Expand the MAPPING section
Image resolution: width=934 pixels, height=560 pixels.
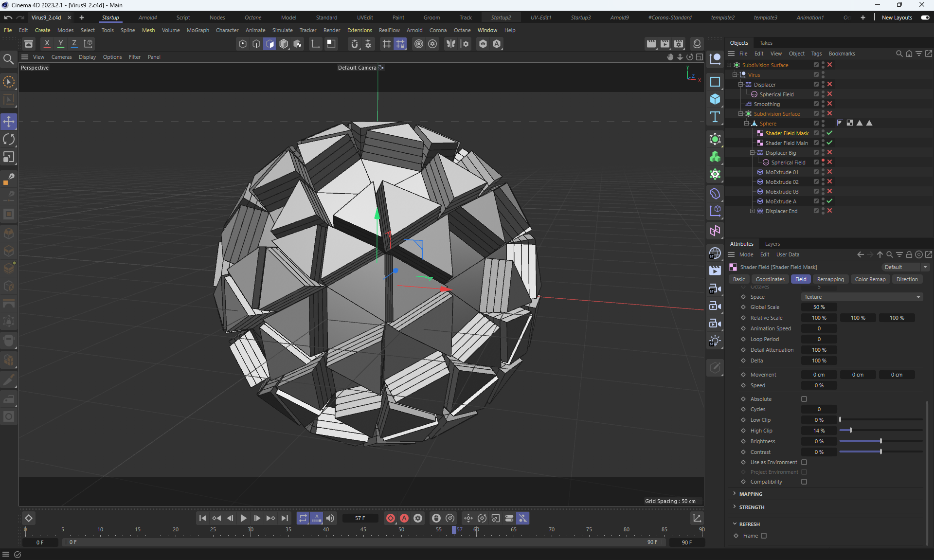(751, 494)
